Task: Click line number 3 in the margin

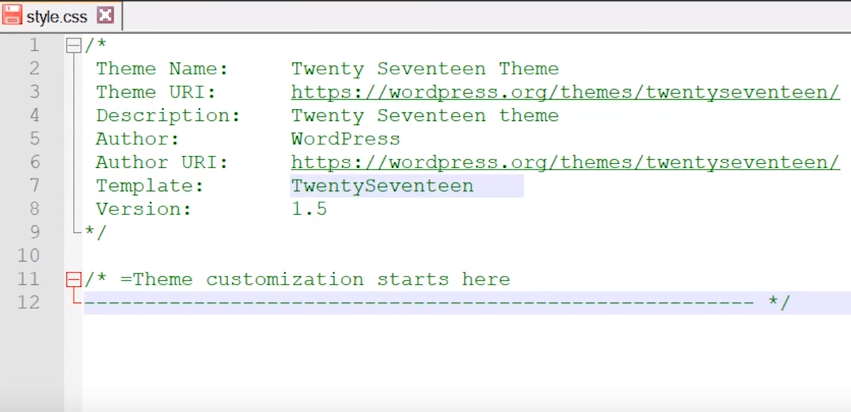Action: 34,92
